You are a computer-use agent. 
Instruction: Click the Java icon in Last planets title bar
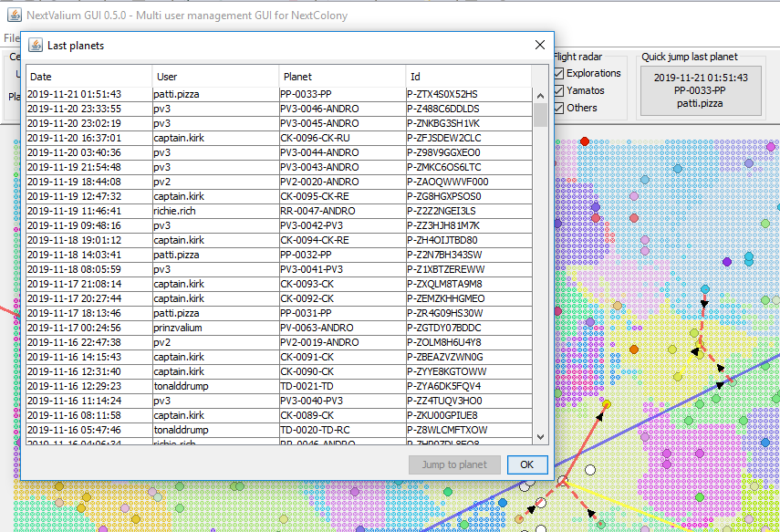click(x=36, y=46)
